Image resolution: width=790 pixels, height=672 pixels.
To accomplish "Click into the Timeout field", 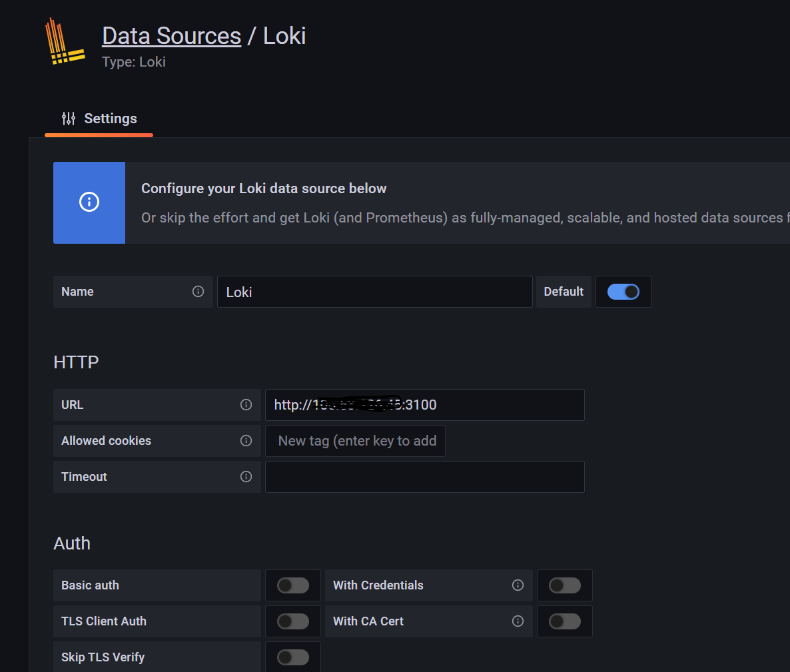I will pos(424,477).
